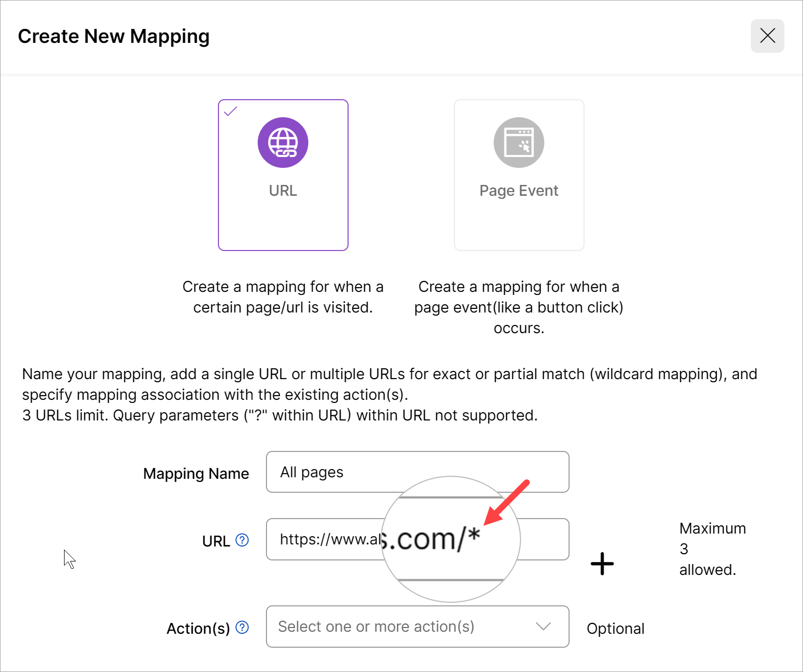
Task: Select the URL mapping type label
Action: point(283,191)
